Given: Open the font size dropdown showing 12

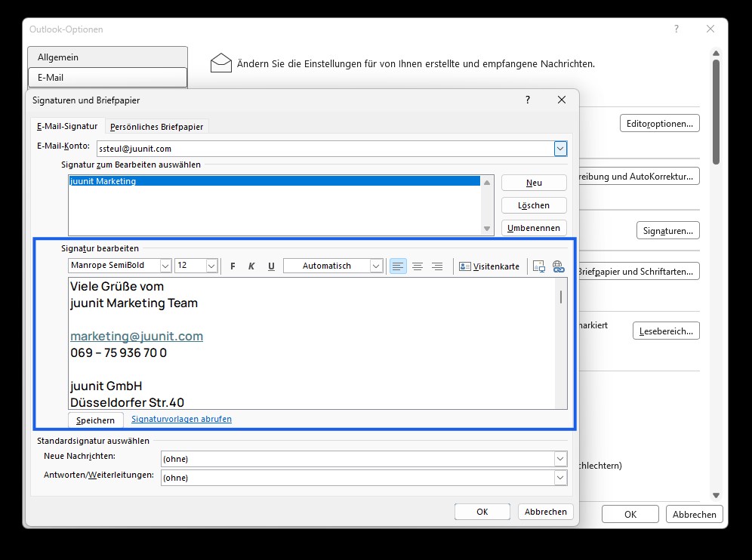Looking at the screenshot, I should tap(211, 266).
